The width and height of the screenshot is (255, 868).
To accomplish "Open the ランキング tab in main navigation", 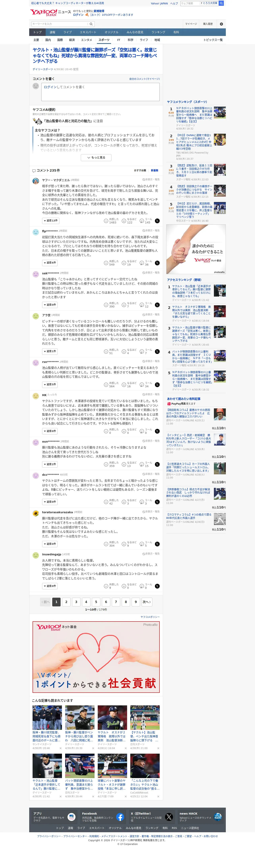I will point(158,32).
